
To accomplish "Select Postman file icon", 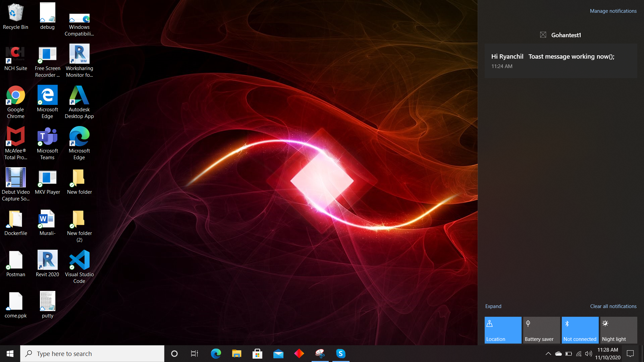I will click(15, 264).
